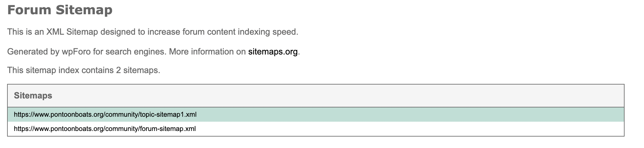Click the word 'Forum' in the heading
Image resolution: width=644 pixels, height=148 pixels.
coord(29,10)
